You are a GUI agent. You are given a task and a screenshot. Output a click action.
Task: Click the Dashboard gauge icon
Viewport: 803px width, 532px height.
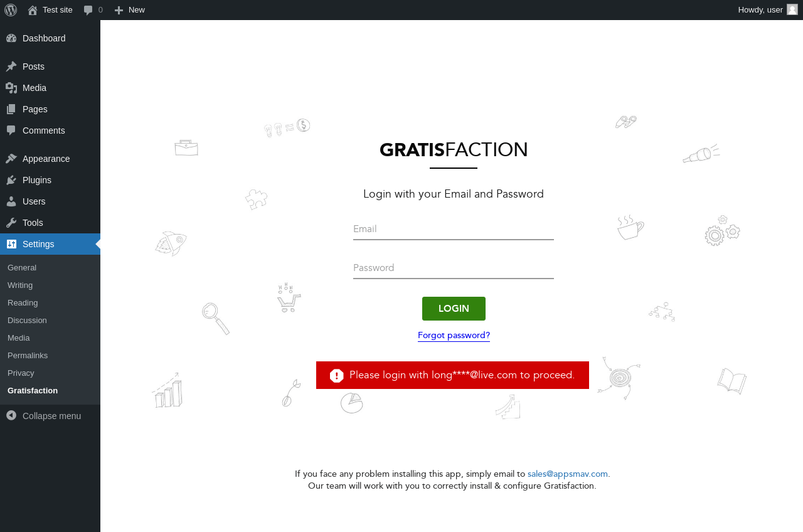point(11,38)
